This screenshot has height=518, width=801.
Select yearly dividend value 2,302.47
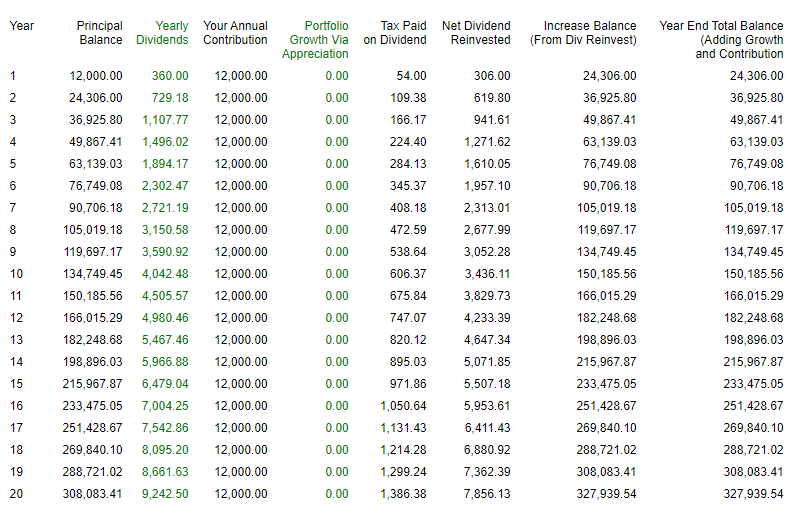(165, 186)
